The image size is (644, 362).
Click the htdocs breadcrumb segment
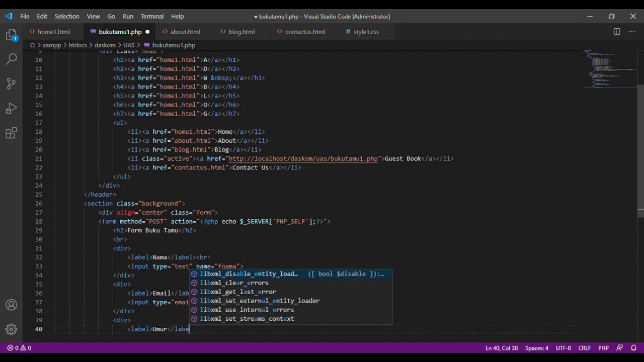click(78, 45)
